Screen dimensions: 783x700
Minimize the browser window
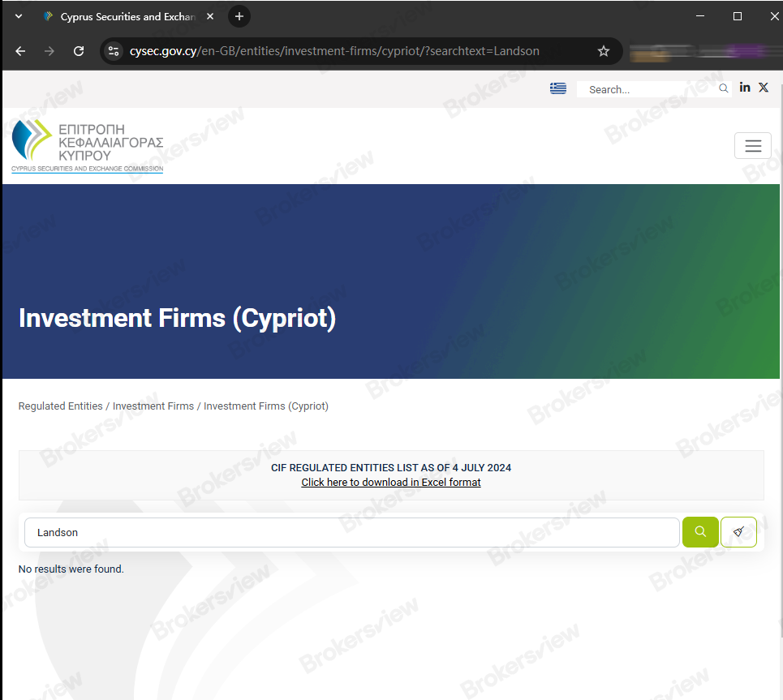pos(700,16)
